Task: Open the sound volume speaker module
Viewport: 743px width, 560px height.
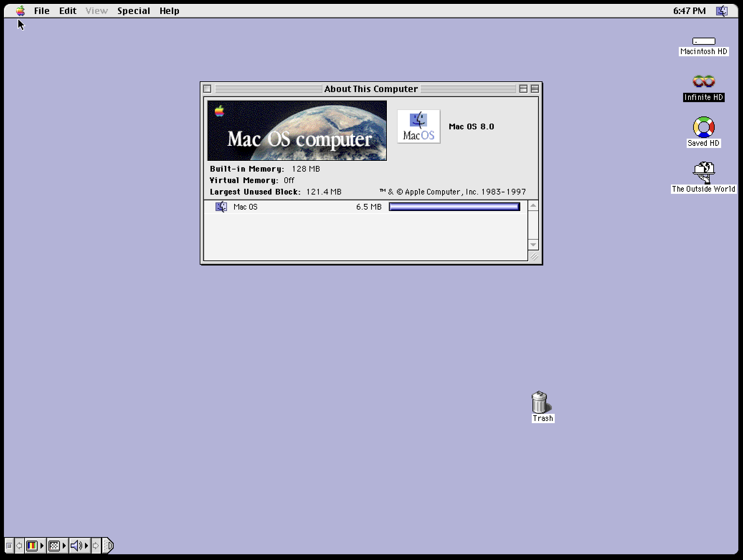Action: pos(76,546)
